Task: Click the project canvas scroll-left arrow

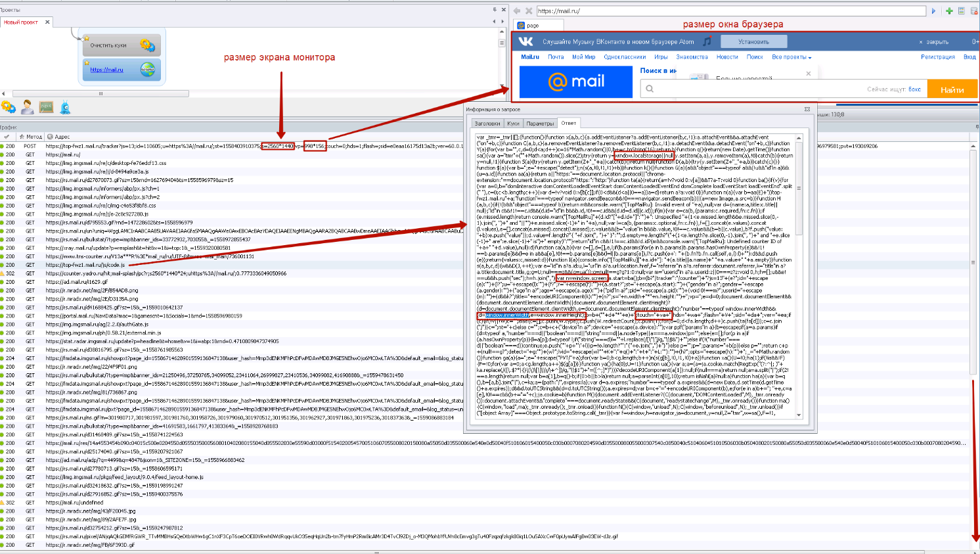Action: [x=3, y=93]
